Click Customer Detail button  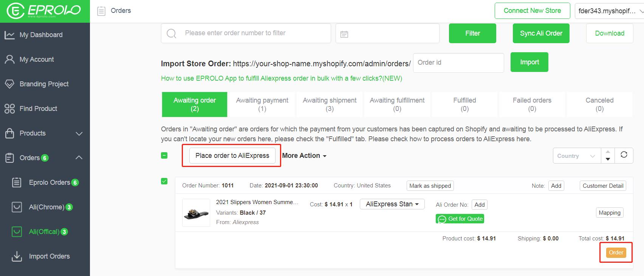603,186
